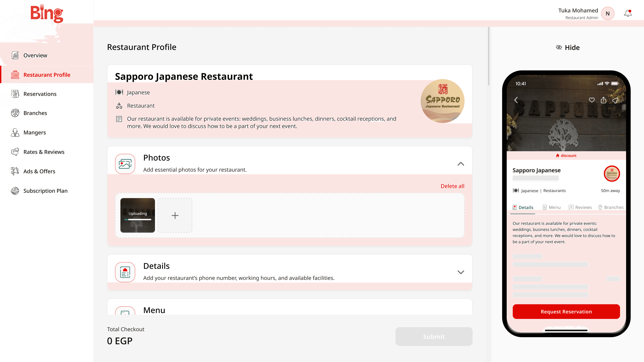Open Subscription Plan in the sidebar
The image size is (644, 362).
[45, 191]
